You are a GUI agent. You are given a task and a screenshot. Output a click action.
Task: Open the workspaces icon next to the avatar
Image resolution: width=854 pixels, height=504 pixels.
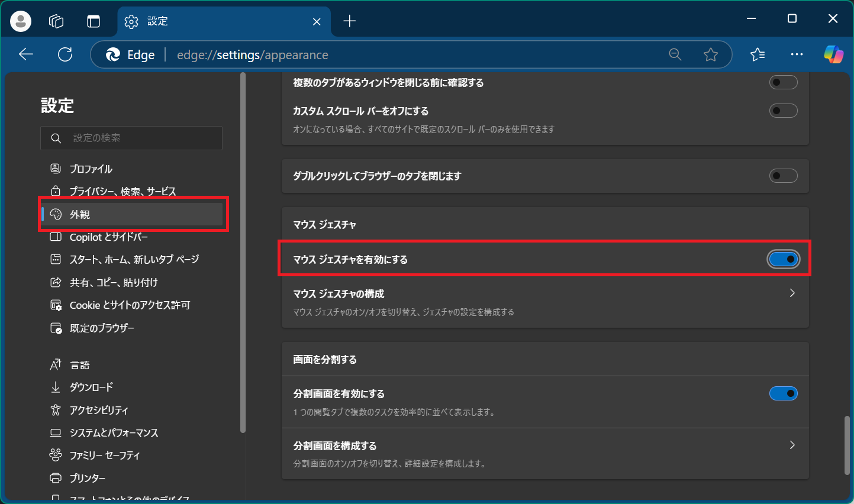pos(56,21)
